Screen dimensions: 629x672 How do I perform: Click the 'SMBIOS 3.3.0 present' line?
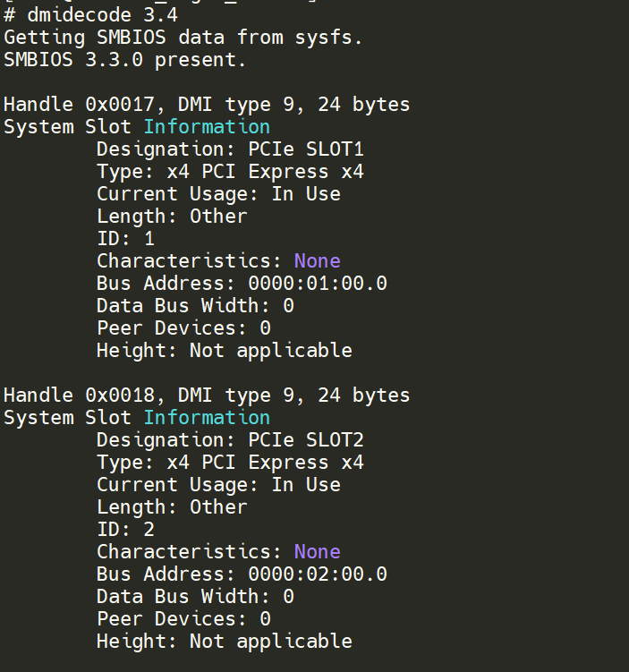[x=125, y=60]
